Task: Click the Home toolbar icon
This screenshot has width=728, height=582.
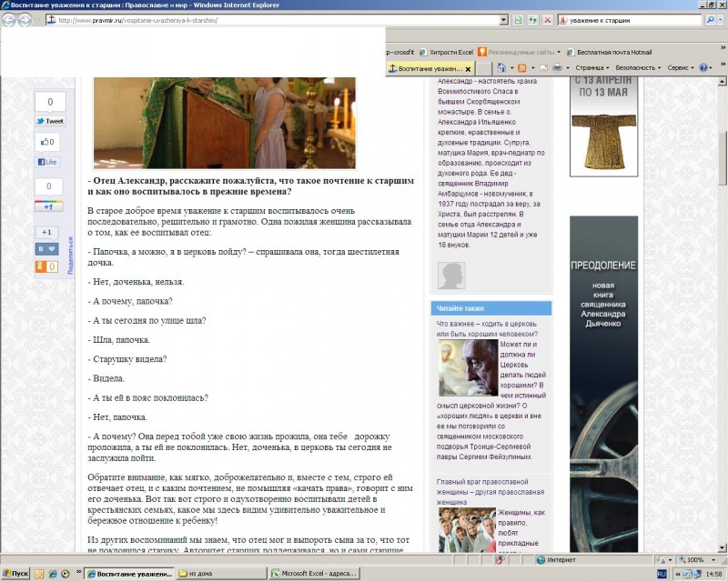Action: (x=501, y=68)
